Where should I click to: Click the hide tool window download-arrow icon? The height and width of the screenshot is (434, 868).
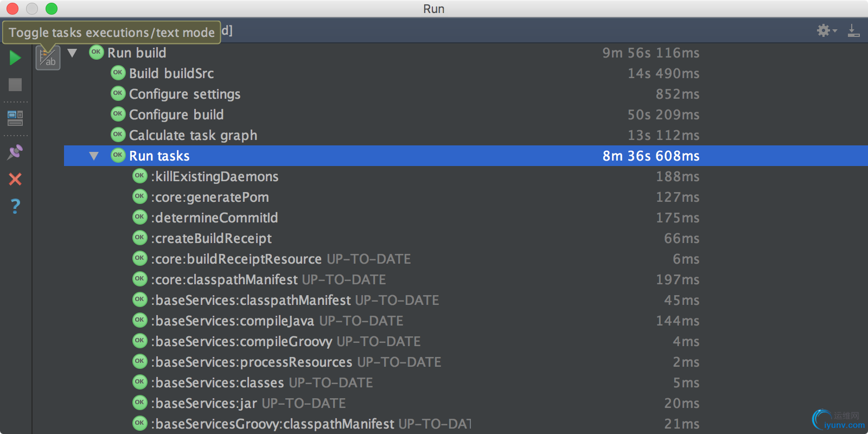click(x=853, y=30)
